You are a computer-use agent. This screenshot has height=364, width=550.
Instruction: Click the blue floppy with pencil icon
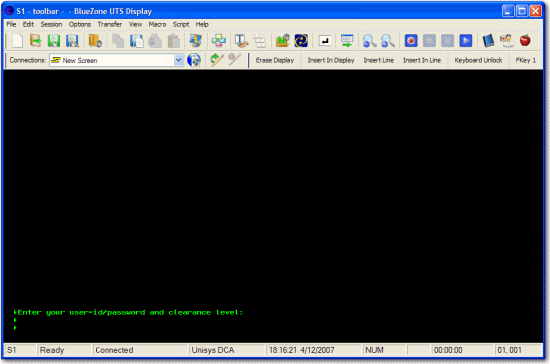click(72, 41)
